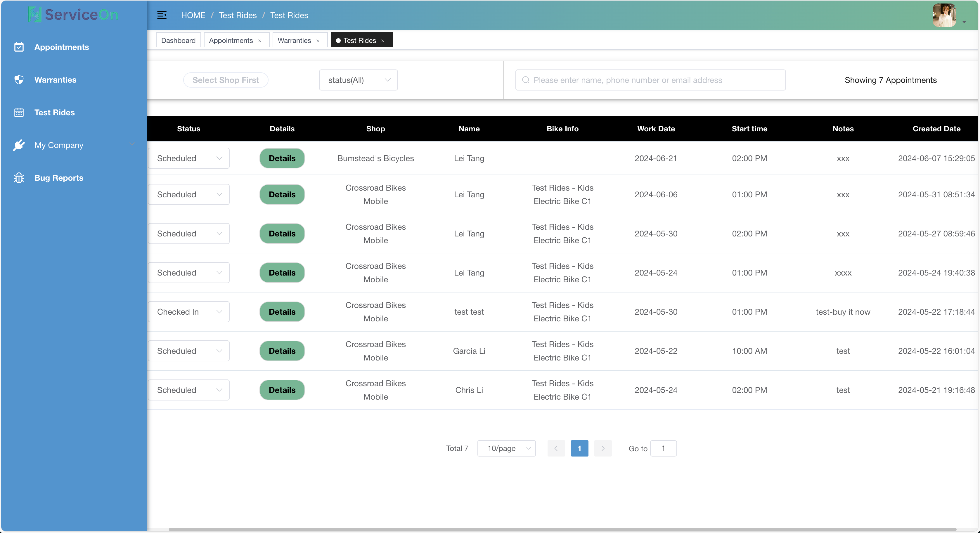
Task: Close the Appointments tab with its x
Action: (x=260, y=41)
